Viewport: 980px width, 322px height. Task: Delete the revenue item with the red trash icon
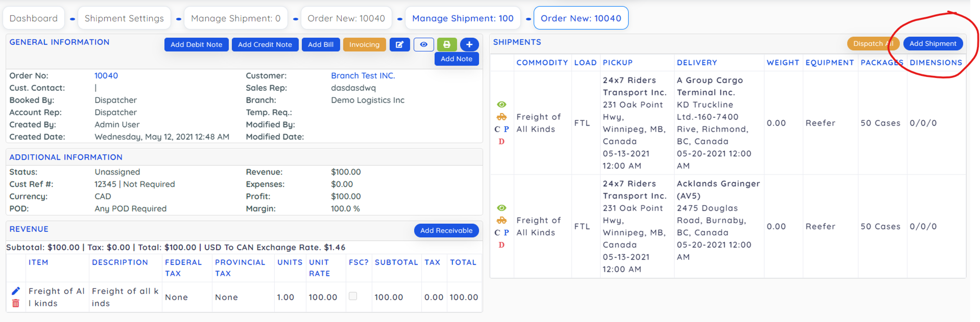pyautogui.click(x=16, y=304)
